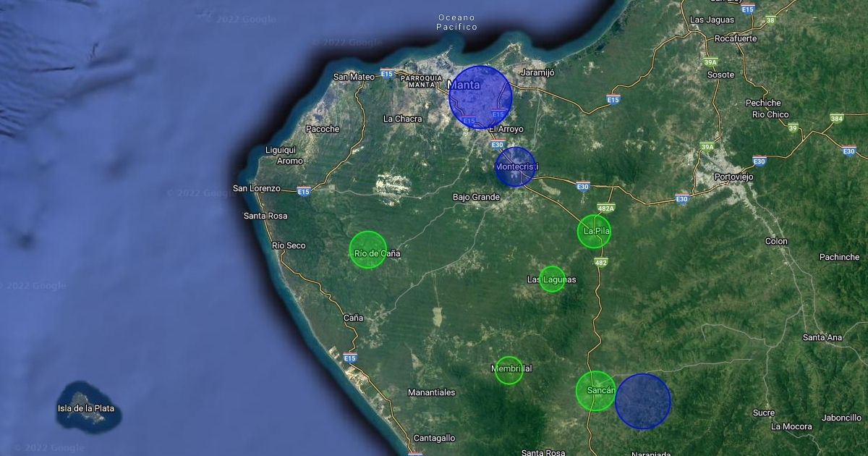Select the green Rio de Caña circle
868x456 pixels.
tap(368, 250)
